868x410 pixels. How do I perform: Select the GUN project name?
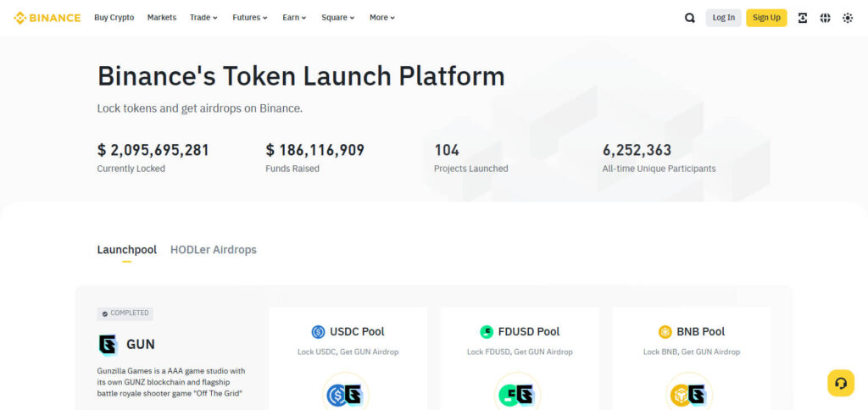point(141,344)
